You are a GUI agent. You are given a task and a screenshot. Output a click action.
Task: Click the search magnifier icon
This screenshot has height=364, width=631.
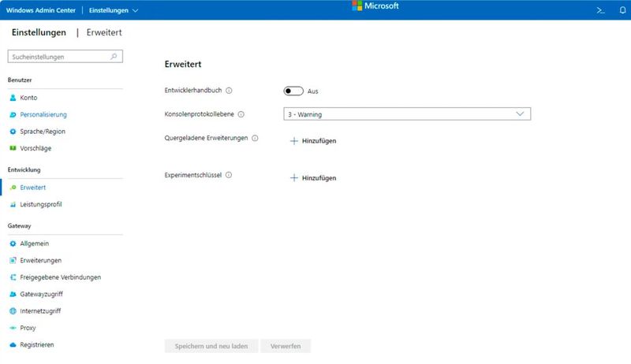pos(114,57)
